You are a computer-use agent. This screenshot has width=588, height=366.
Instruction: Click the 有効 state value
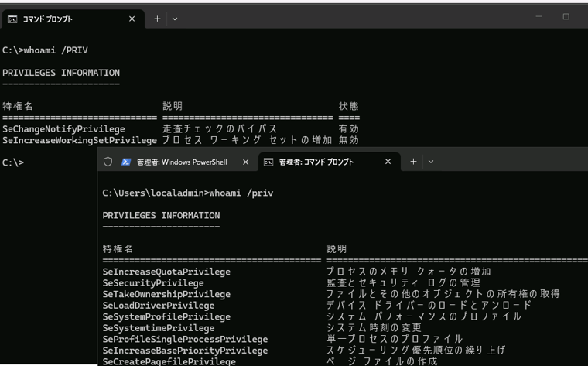[349, 129]
